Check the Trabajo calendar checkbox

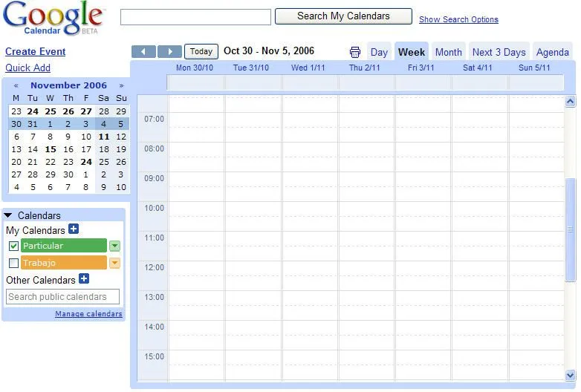[x=13, y=263]
